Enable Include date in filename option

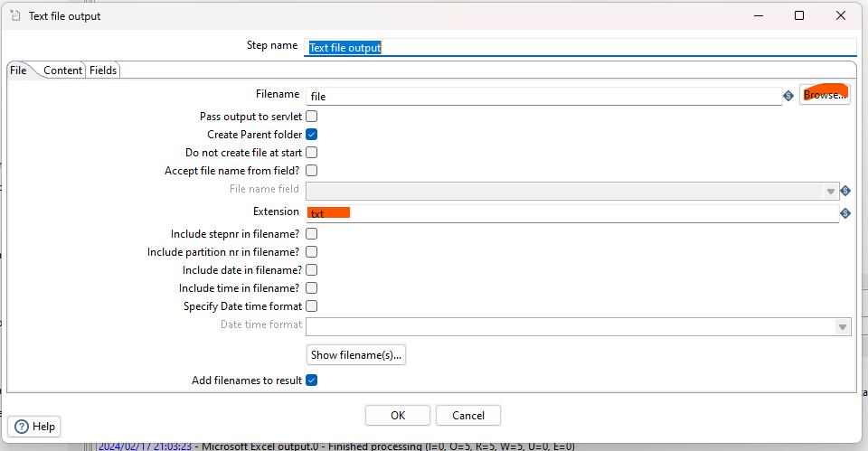pyautogui.click(x=311, y=270)
